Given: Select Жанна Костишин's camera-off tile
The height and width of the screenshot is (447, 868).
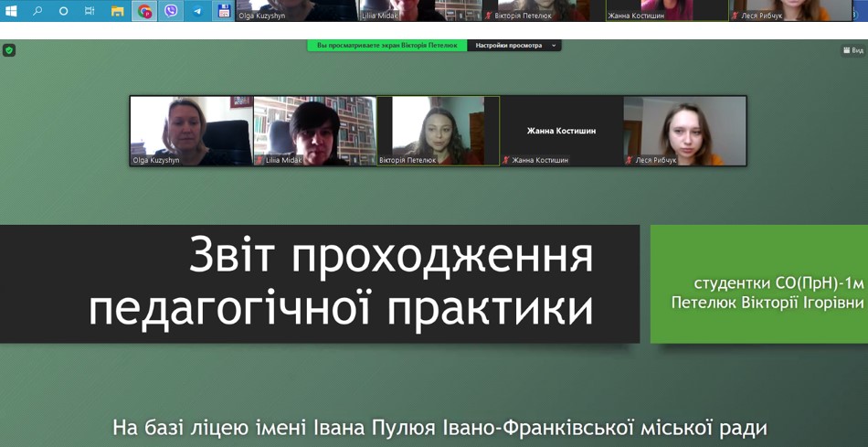Looking at the screenshot, I should (561, 131).
